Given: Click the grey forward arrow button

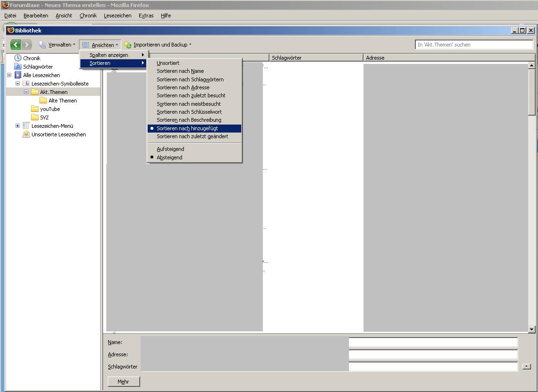Looking at the screenshot, I should [26, 45].
